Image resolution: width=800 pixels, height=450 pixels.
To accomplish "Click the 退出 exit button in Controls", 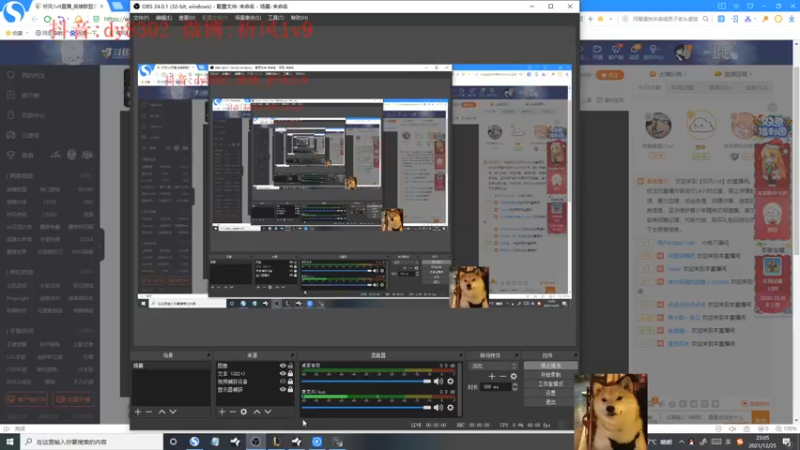I will (x=551, y=402).
